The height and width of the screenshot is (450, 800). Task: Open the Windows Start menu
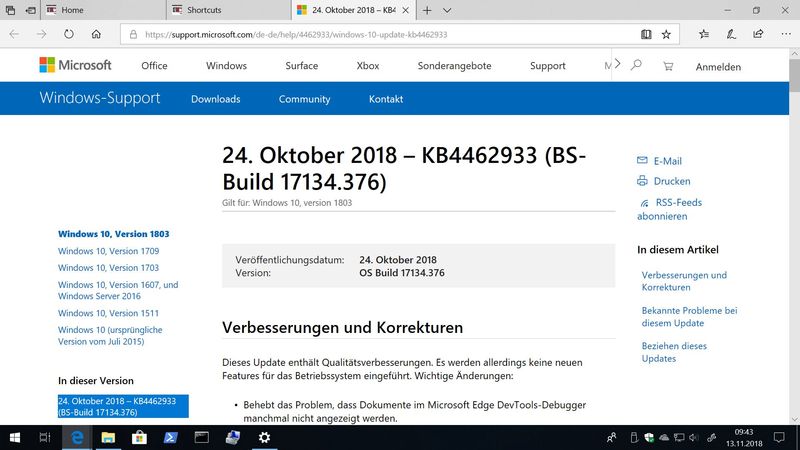[x=15, y=437]
